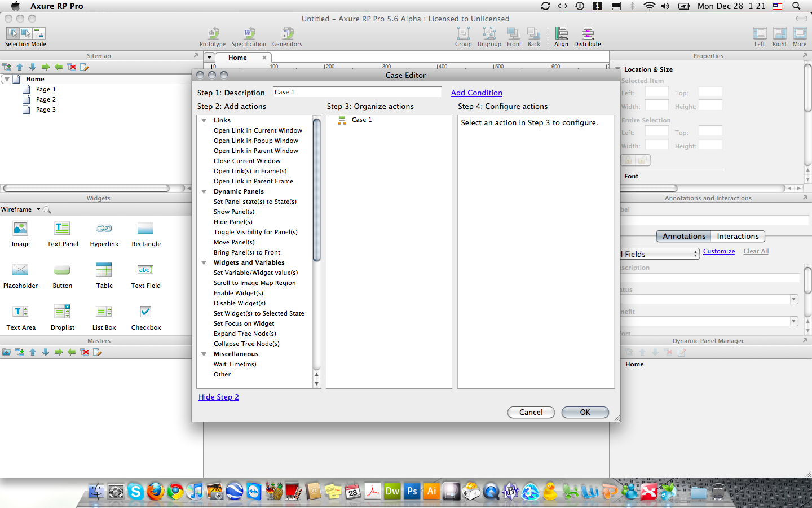Image resolution: width=812 pixels, height=508 pixels.
Task: Collapse the Home node in Sitemap
Action: click(x=7, y=80)
